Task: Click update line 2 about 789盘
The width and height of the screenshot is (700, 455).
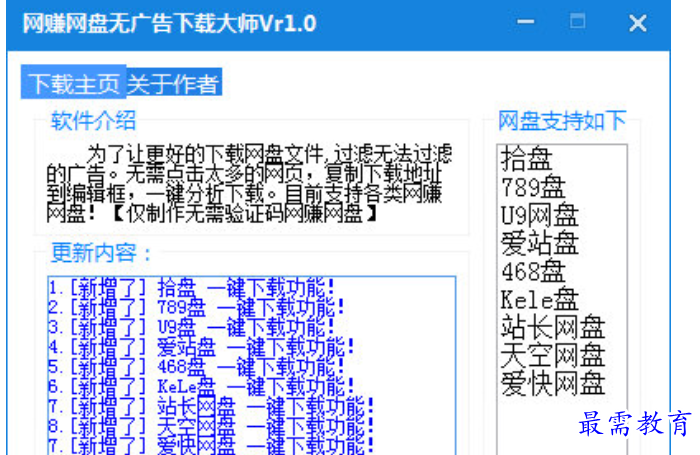Action: [197, 307]
